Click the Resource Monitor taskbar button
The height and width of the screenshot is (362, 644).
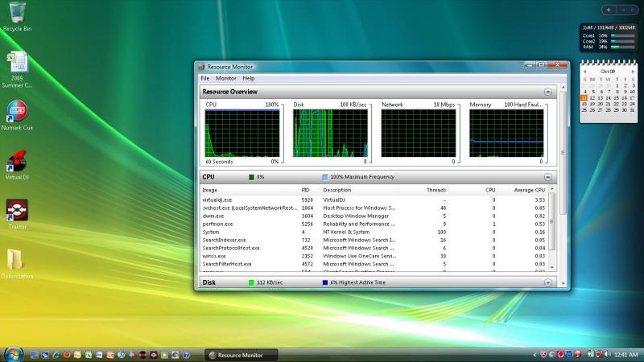[241, 355]
